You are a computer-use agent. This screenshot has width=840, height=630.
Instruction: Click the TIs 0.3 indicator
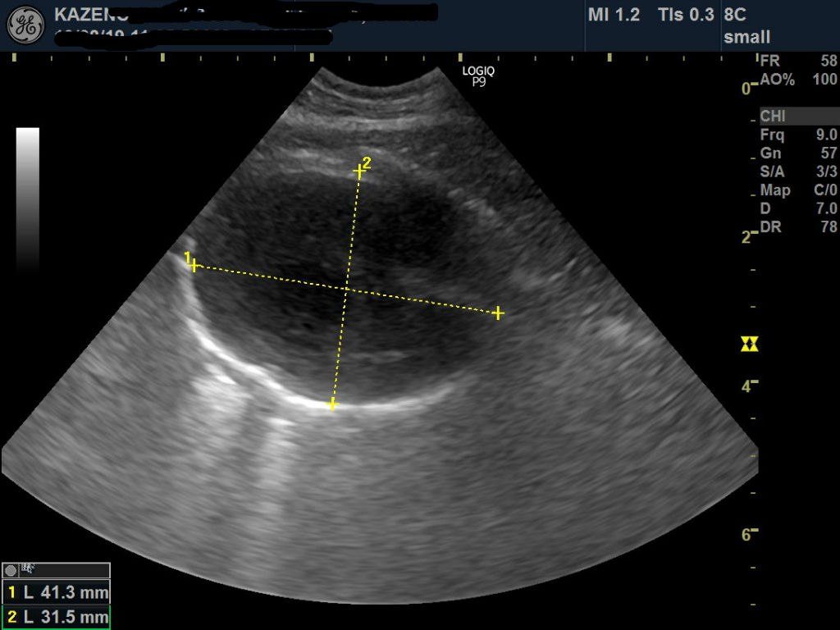pos(687,15)
